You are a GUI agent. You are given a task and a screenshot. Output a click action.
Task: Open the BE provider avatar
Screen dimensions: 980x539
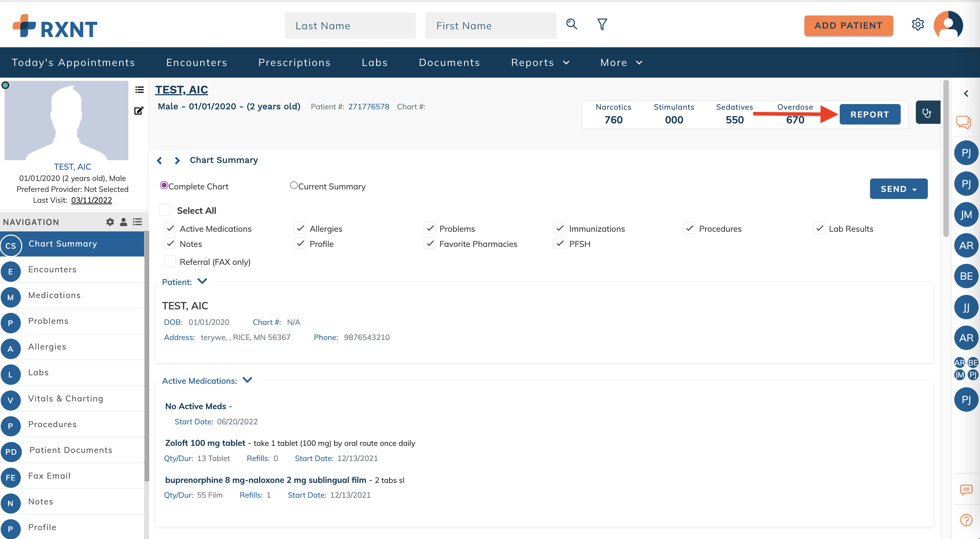point(966,276)
